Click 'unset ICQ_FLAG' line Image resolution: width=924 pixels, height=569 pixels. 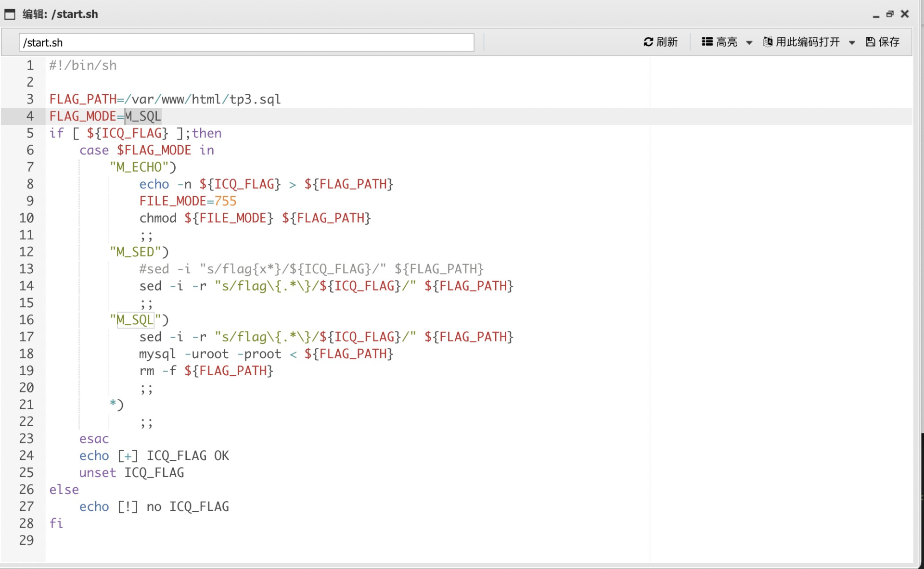click(x=131, y=473)
